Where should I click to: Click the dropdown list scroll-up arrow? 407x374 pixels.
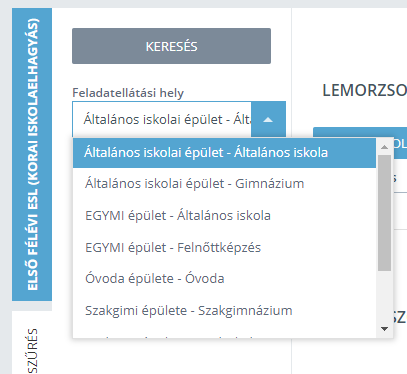pyautogui.click(x=384, y=147)
